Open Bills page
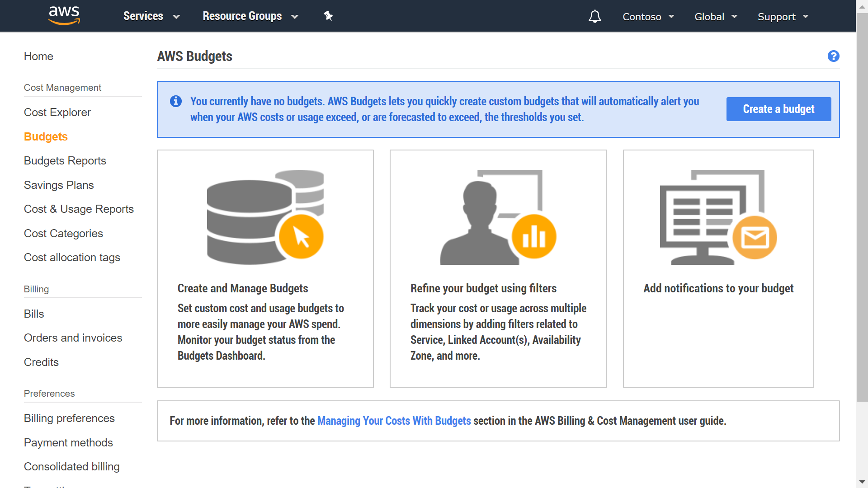Viewport: 868px width, 488px height. 34,314
